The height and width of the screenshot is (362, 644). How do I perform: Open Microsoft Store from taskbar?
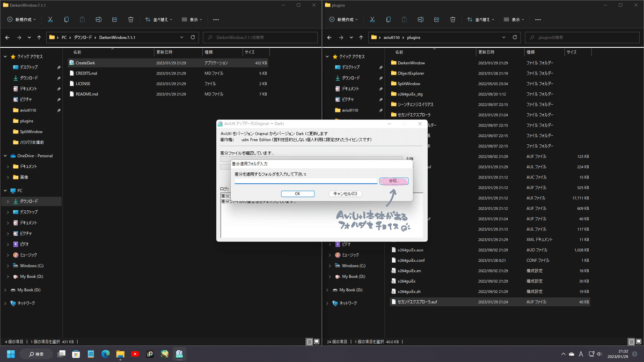(x=77, y=354)
